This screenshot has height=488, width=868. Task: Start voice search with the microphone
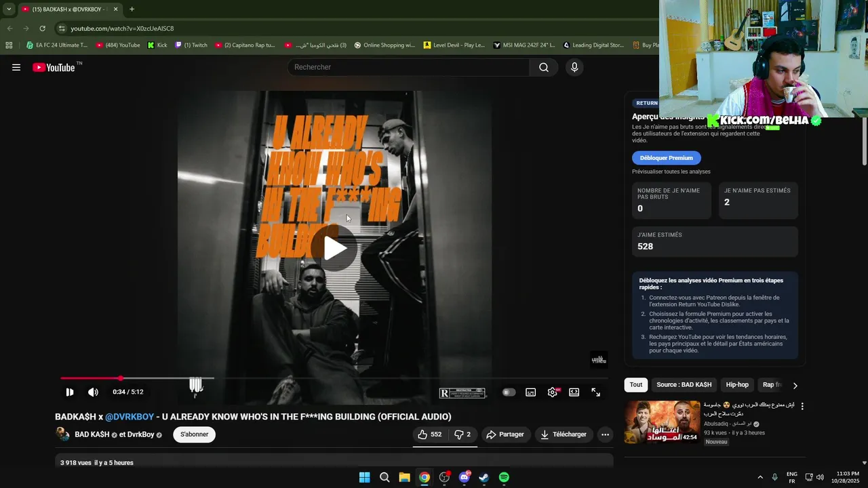pos(574,67)
